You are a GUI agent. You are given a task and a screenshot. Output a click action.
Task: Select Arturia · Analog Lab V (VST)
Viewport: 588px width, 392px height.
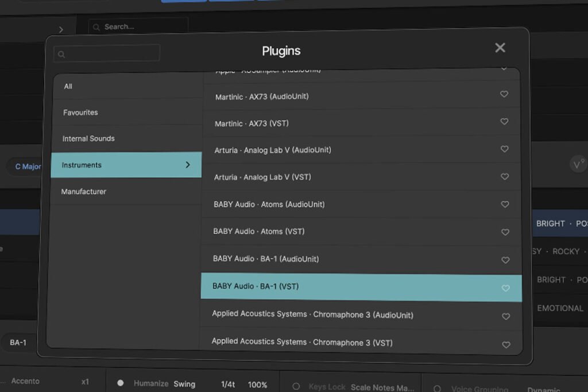tap(361, 177)
